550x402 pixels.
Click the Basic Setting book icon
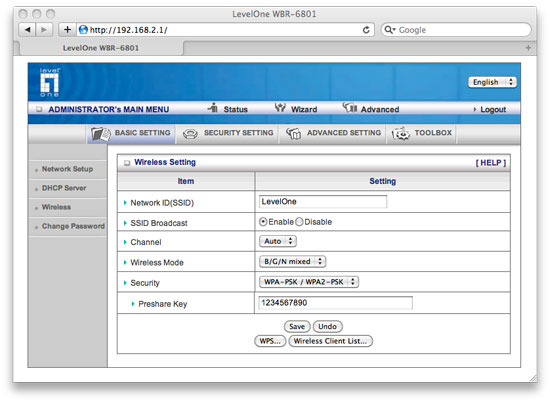point(101,134)
